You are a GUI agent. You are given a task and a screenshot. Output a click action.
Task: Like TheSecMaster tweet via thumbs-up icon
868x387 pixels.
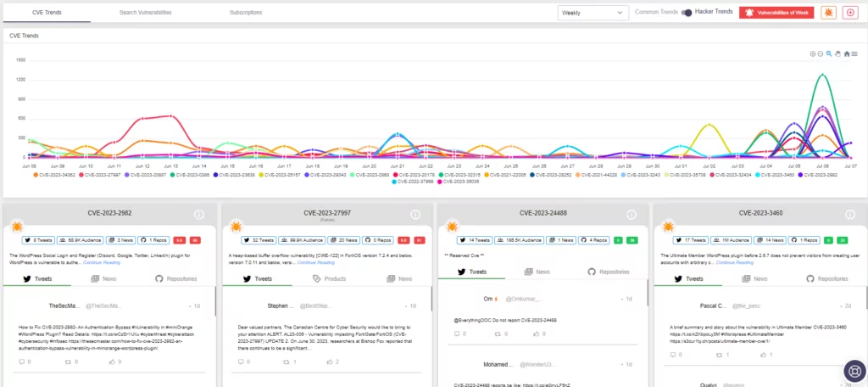pos(111,362)
